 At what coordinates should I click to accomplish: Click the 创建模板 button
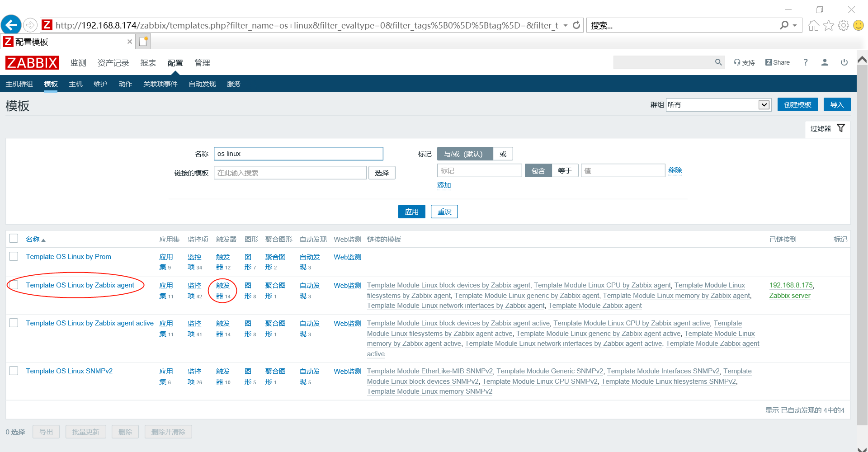797,105
